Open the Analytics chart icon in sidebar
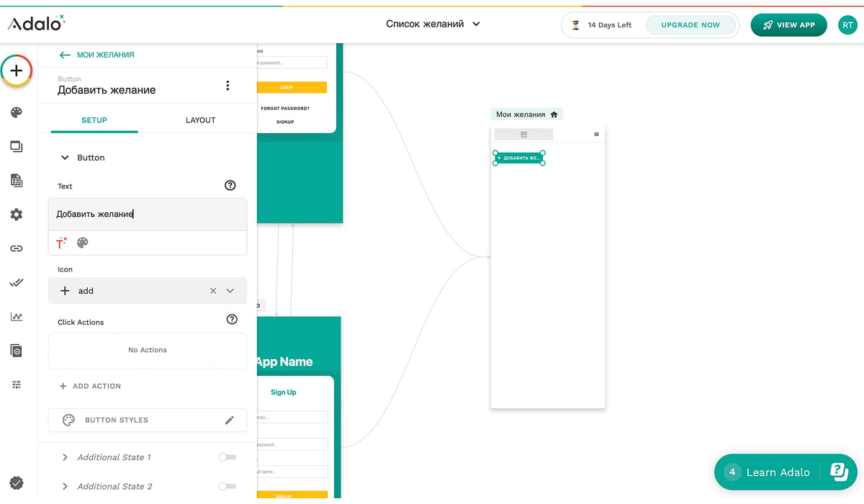The width and height of the screenshot is (864, 504). [x=17, y=316]
